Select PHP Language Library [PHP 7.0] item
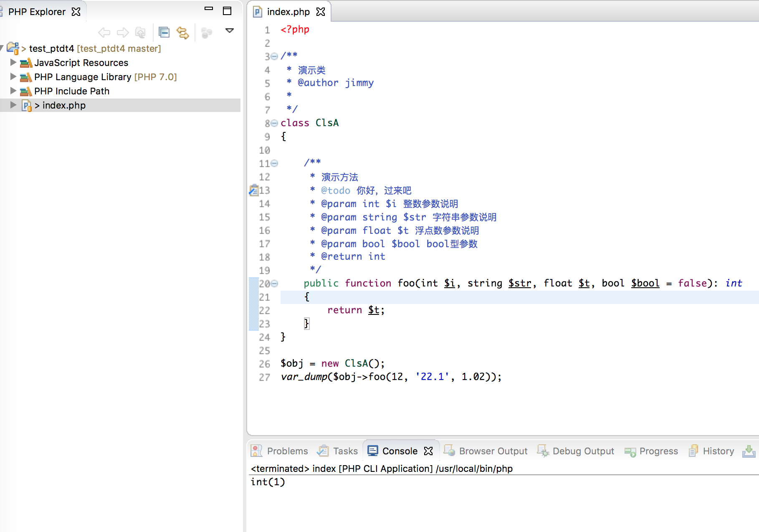Viewport: 759px width, 532px height. pos(105,77)
